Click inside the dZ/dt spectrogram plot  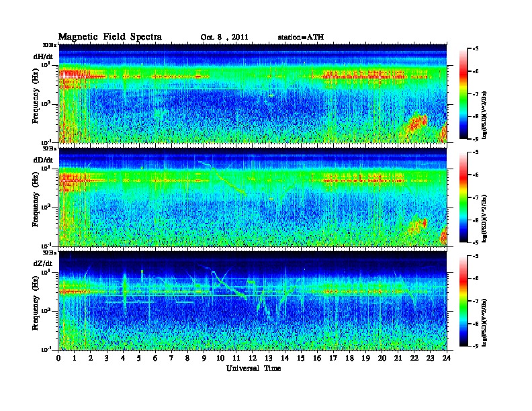tap(253, 300)
